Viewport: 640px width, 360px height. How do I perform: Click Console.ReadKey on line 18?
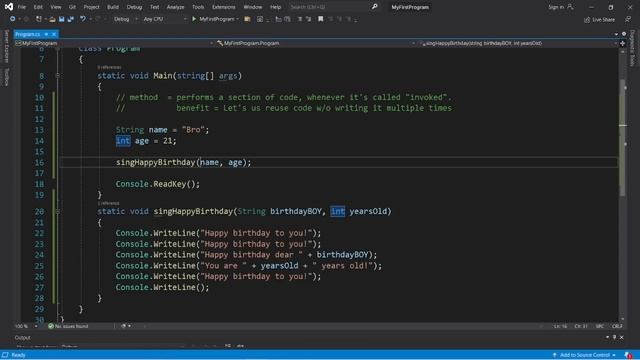[x=153, y=184]
